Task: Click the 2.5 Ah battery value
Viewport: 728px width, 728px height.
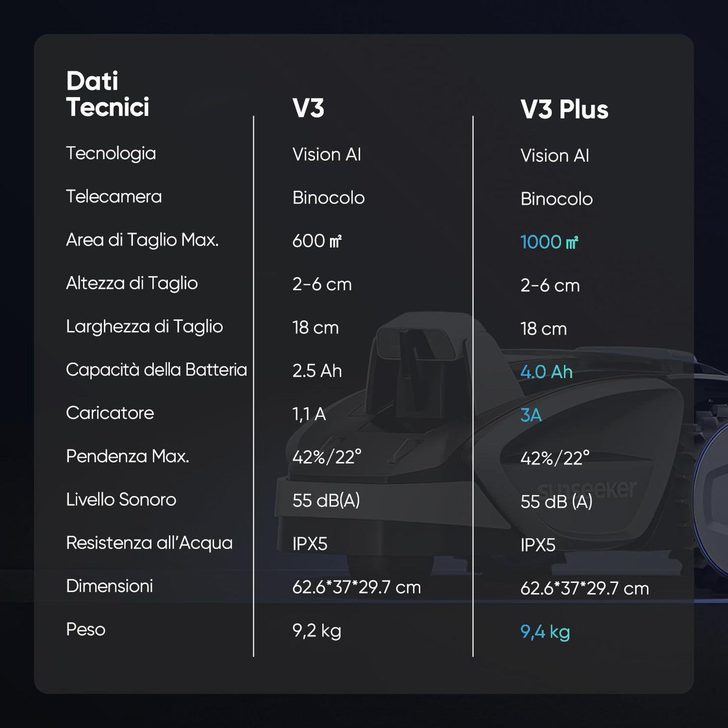Action: pyautogui.click(x=317, y=371)
